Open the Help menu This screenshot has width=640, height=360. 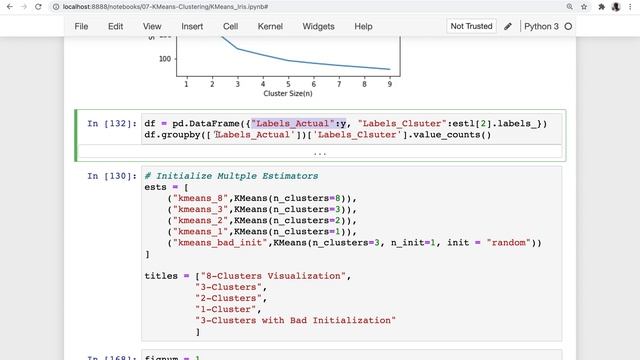pos(363,27)
